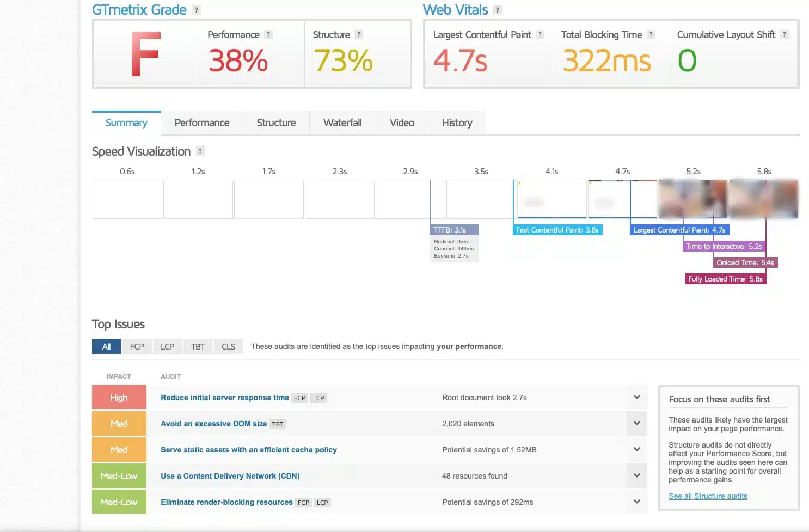
Task: Open the GTmetrix Grade help tooltip
Action: coord(196,9)
